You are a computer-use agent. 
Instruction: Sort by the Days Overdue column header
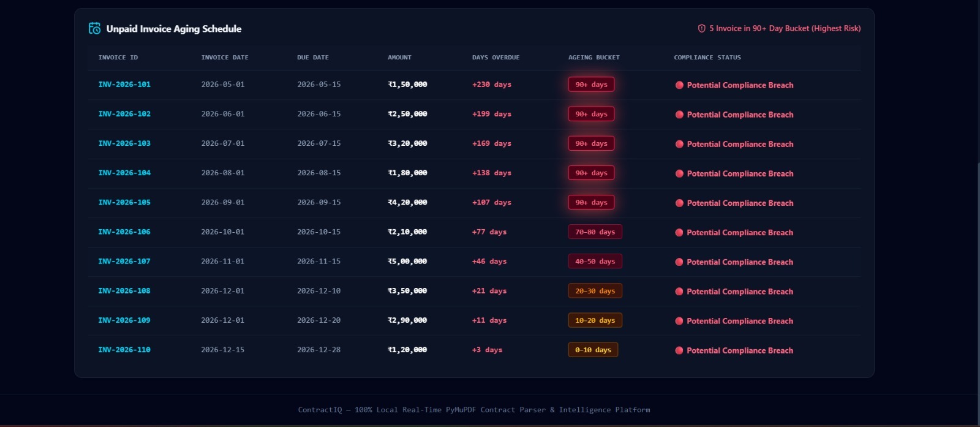coord(496,58)
